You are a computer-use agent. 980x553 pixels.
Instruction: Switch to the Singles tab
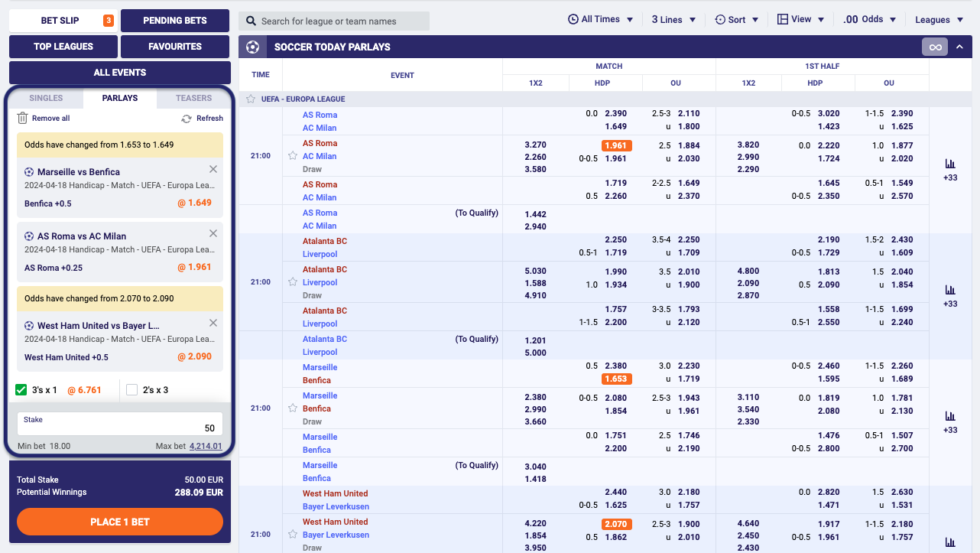click(x=46, y=98)
